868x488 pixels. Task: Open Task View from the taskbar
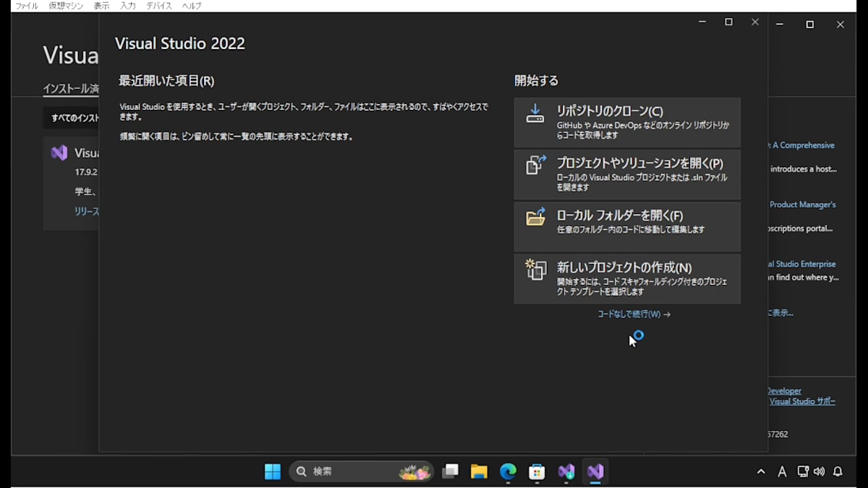point(451,471)
